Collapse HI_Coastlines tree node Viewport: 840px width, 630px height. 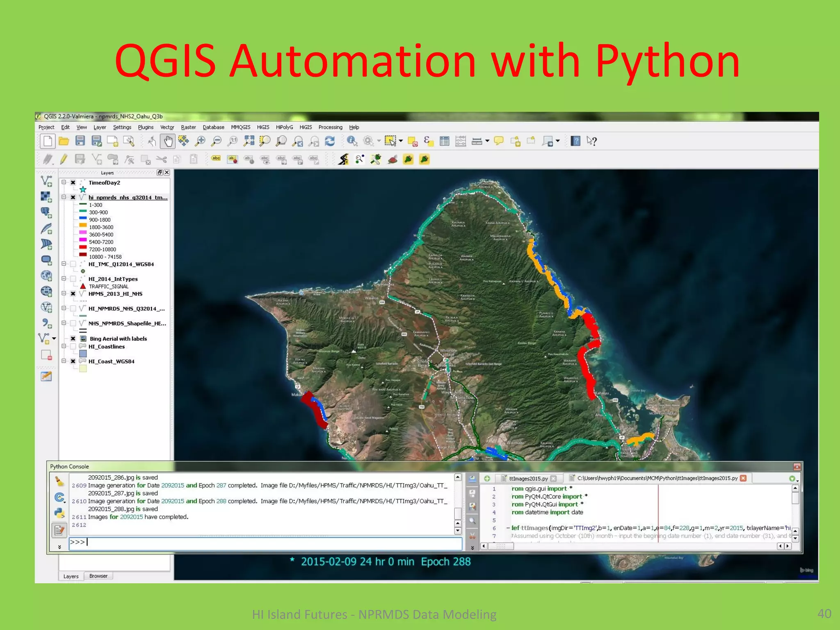tap(64, 346)
